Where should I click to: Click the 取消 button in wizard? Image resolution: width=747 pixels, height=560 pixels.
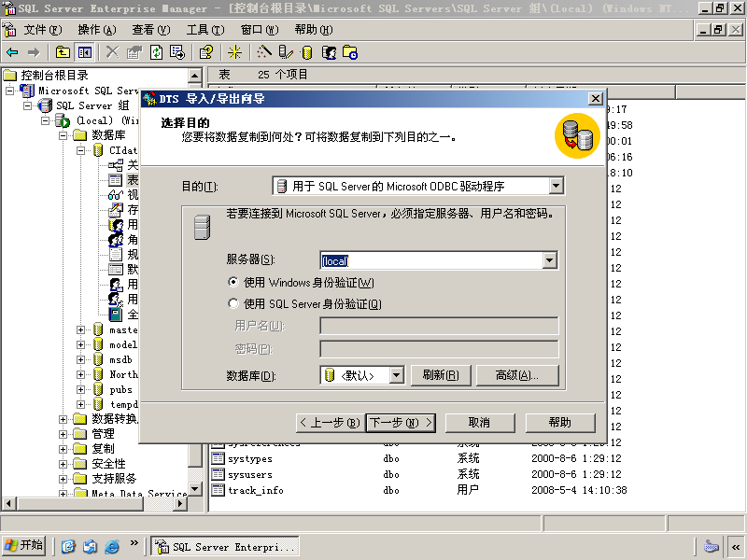click(x=480, y=423)
